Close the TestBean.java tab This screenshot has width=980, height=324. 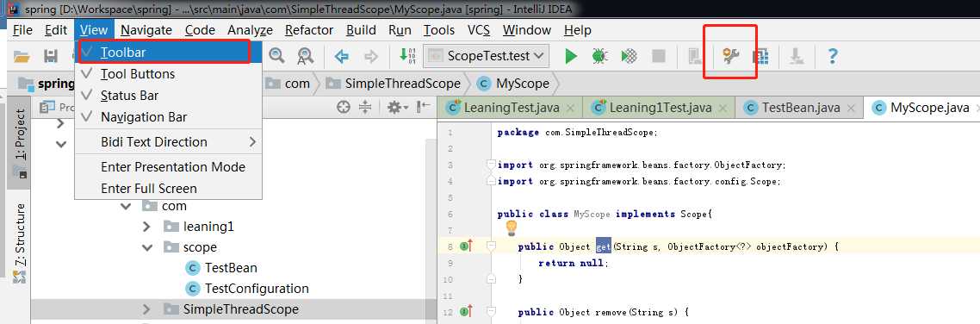coord(851,109)
